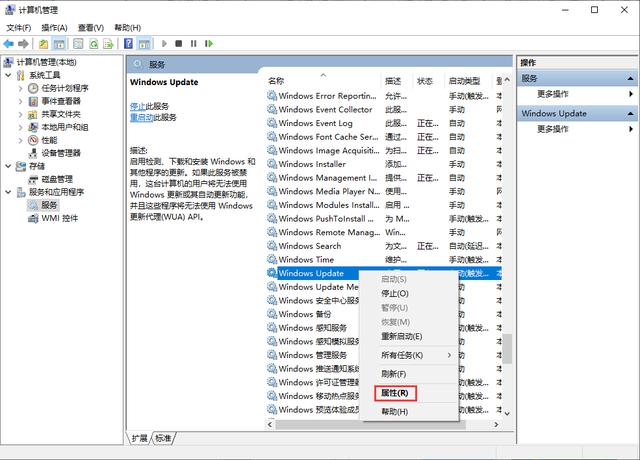640x460 pixels.
Task: Toggle the show/hide action pane icon
Action: [144, 44]
